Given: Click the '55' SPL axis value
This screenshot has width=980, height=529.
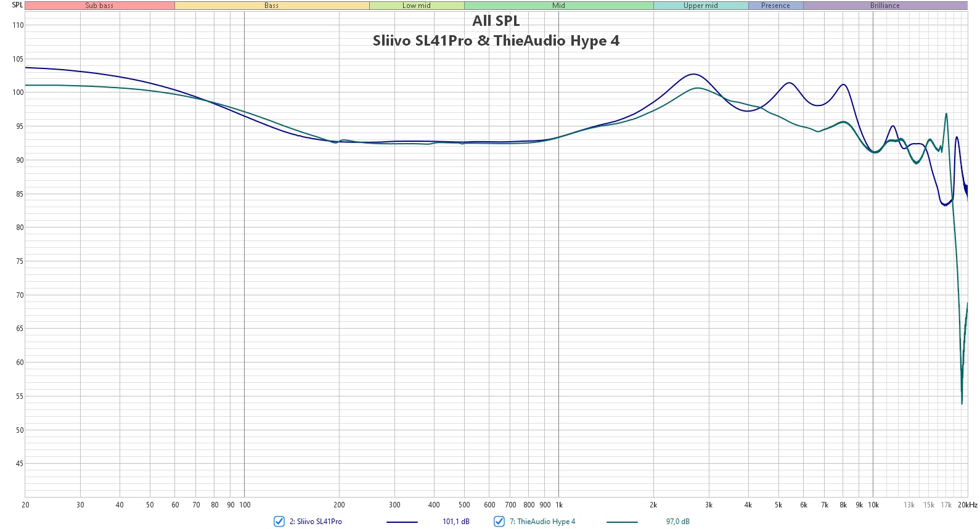Looking at the screenshot, I should [x=20, y=396].
